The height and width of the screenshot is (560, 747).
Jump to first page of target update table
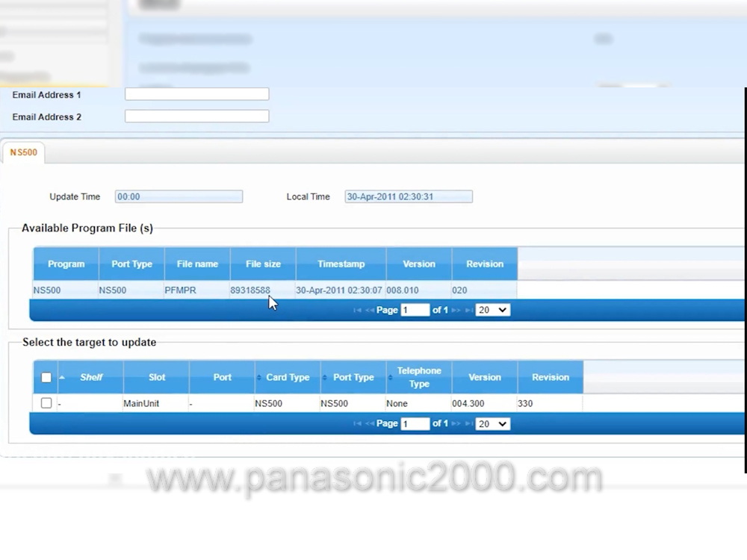pyautogui.click(x=357, y=423)
